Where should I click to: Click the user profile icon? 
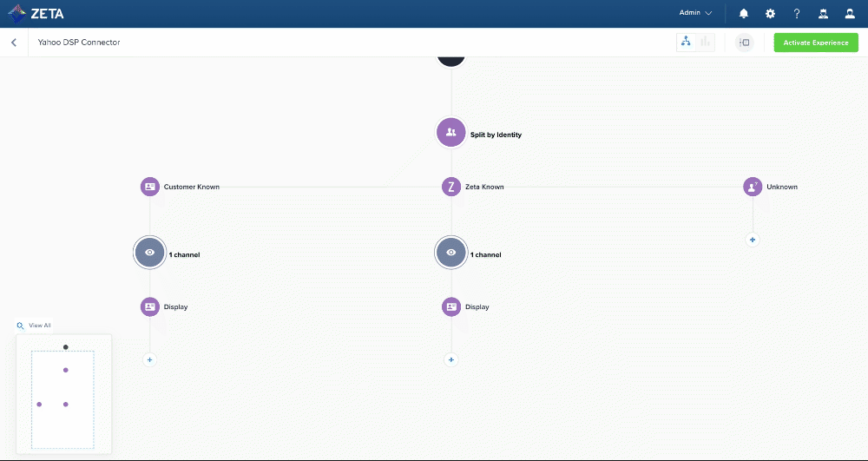pyautogui.click(x=851, y=14)
